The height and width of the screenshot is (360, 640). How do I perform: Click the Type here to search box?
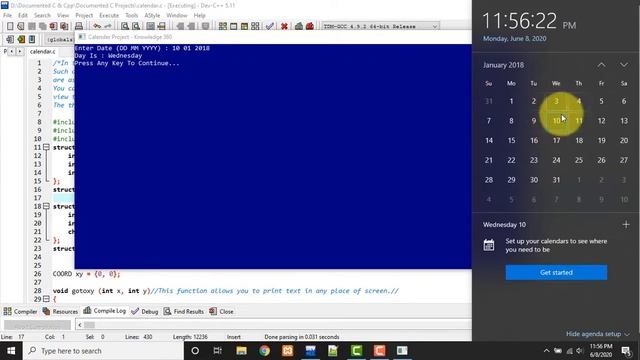coord(103,351)
